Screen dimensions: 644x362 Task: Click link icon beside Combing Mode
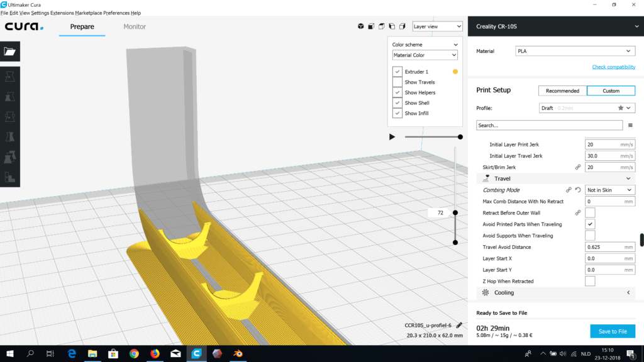point(569,190)
